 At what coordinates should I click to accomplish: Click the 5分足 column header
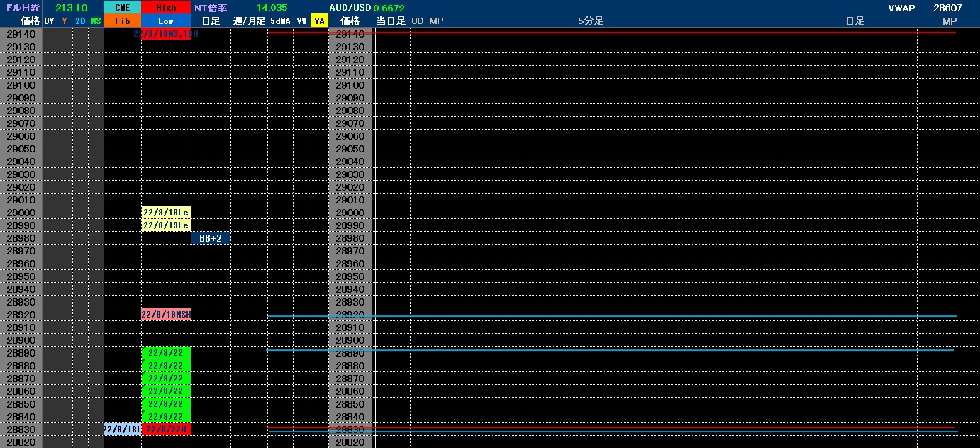591,21
